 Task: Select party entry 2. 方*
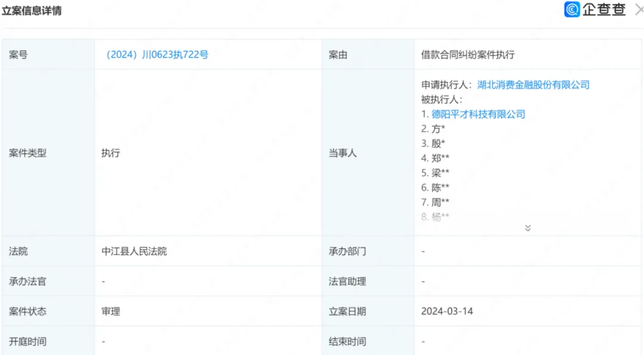433,129
